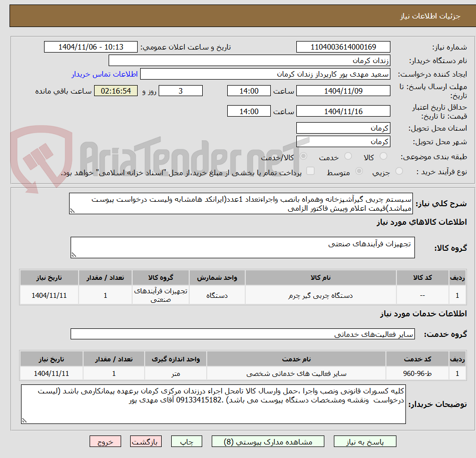Click the goods table date 1404/11/11 cell
Viewport: 476px width, 458px height.
pos(49,295)
